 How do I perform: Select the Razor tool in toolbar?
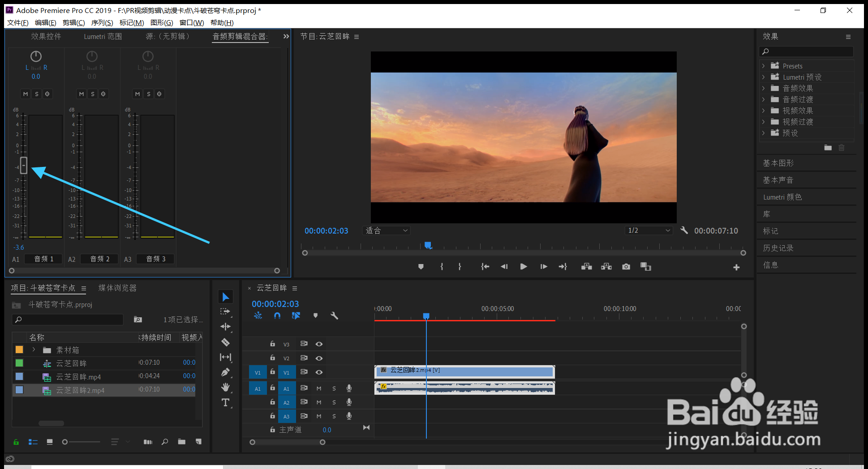pyautogui.click(x=225, y=342)
